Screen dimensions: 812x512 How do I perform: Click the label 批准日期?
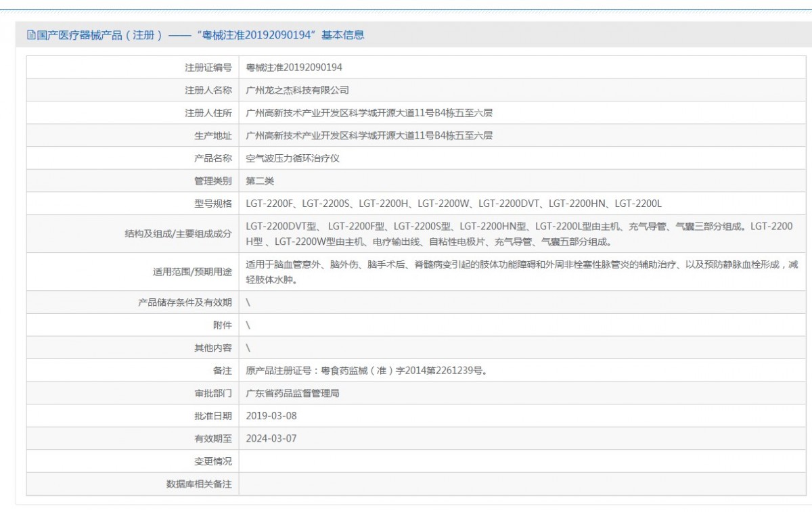click(x=213, y=416)
